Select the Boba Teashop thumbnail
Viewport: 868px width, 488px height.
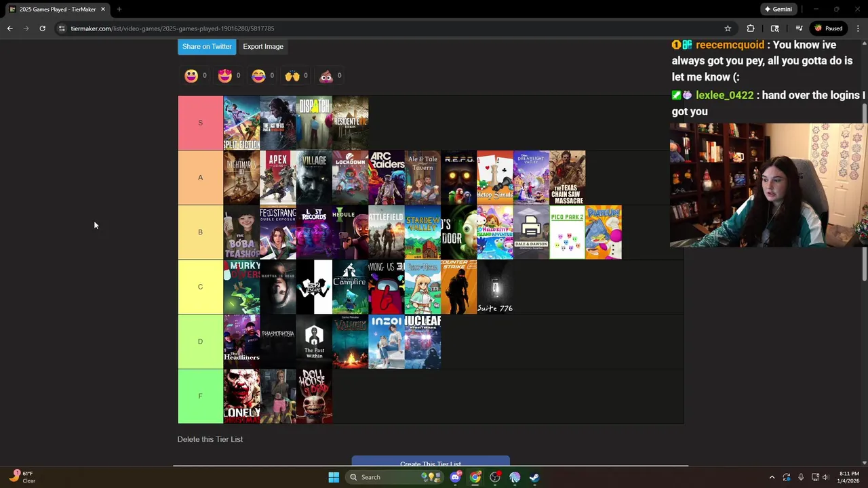241,232
